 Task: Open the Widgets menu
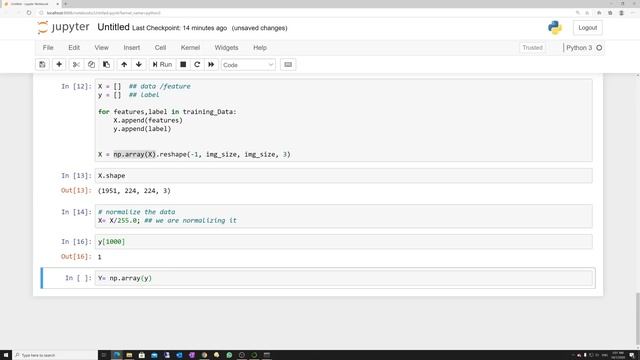click(226, 48)
